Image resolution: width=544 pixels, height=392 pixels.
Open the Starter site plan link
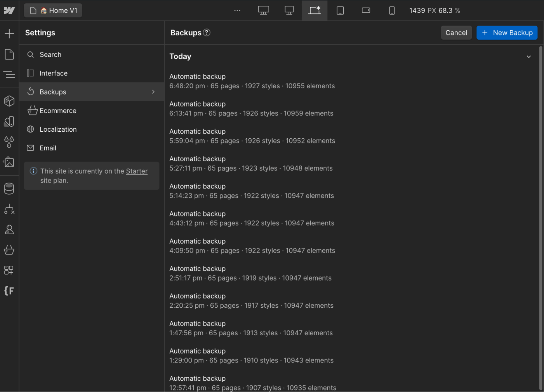137,171
